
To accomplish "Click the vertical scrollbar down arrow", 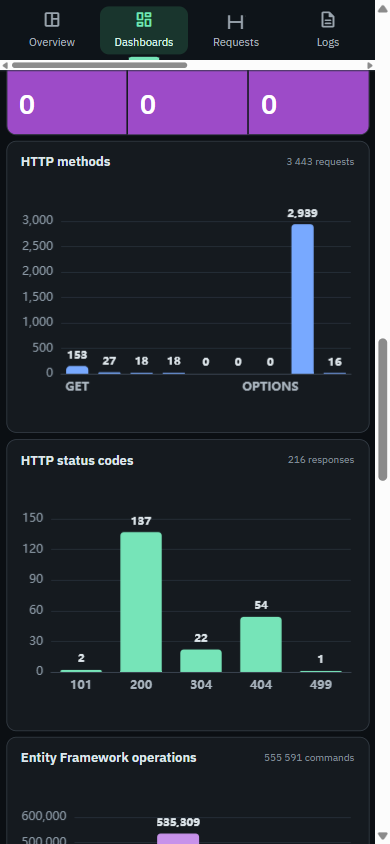I will [x=382, y=836].
